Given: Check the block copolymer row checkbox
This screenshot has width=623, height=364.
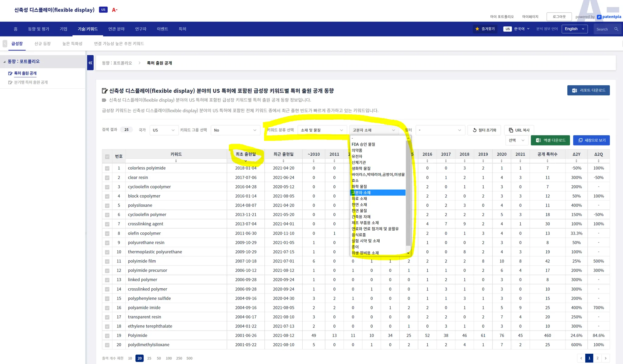Looking at the screenshot, I should coord(107,196).
